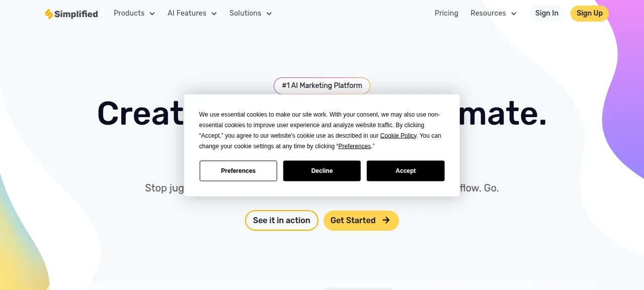Click the #1 AI Marketing Platform badge
644x290 pixels.
tap(322, 86)
